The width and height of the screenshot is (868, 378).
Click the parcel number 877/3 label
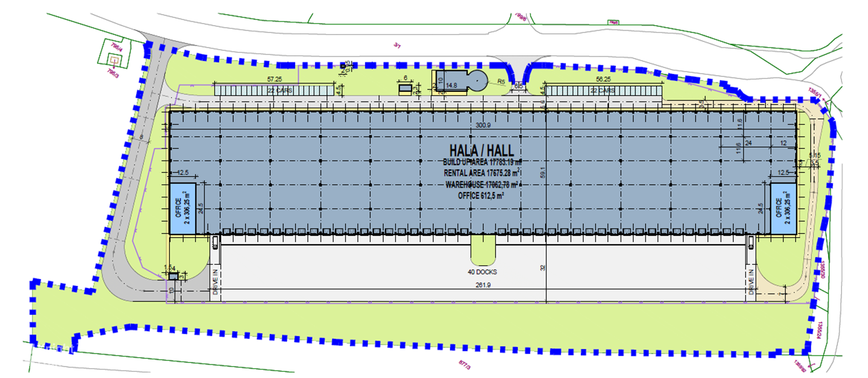click(x=464, y=365)
